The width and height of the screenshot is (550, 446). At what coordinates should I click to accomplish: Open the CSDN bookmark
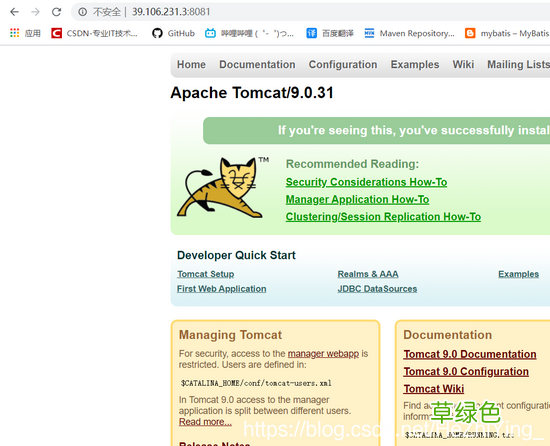pos(94,33)
